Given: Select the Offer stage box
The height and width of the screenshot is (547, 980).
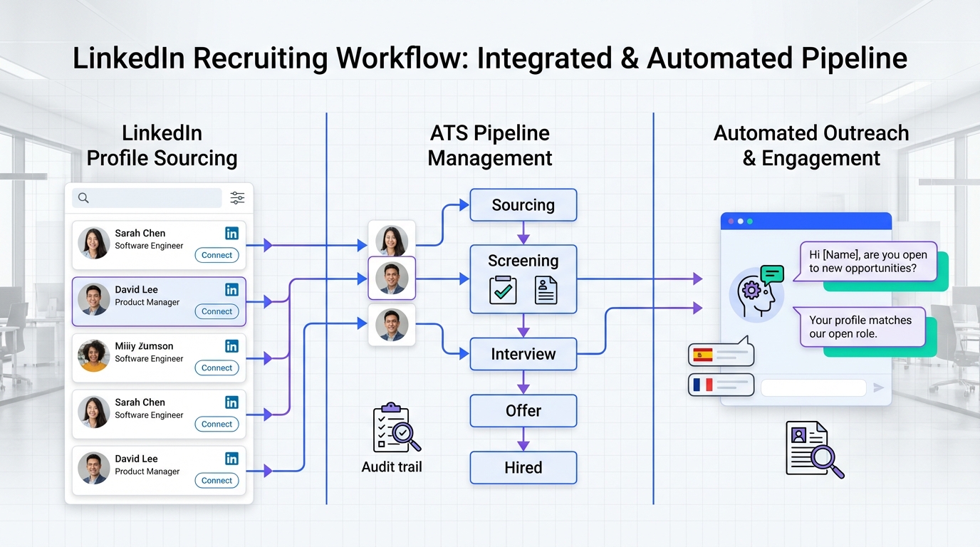Looking at the screenshot, I should coord(523,411).
